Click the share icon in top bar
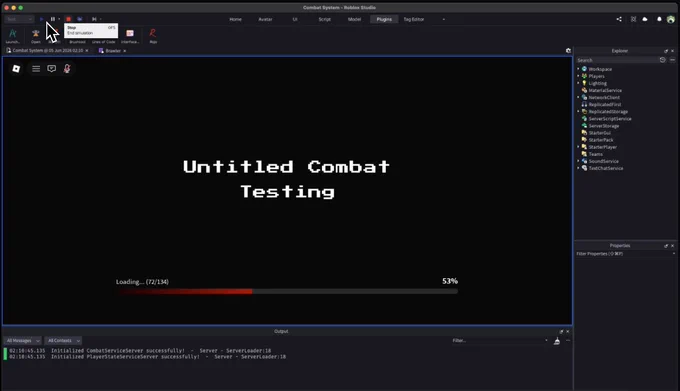Screen dimensions: 680x391 point(619,19)
